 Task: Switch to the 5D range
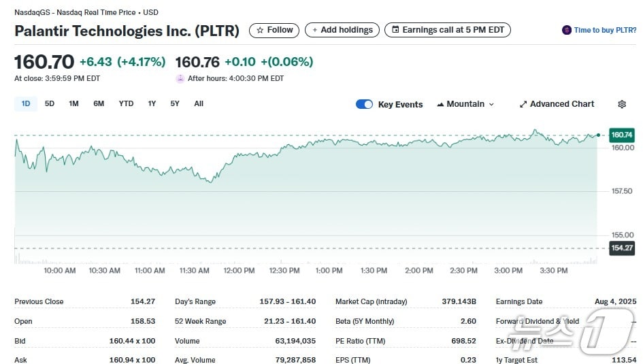[x=50, y=103]
